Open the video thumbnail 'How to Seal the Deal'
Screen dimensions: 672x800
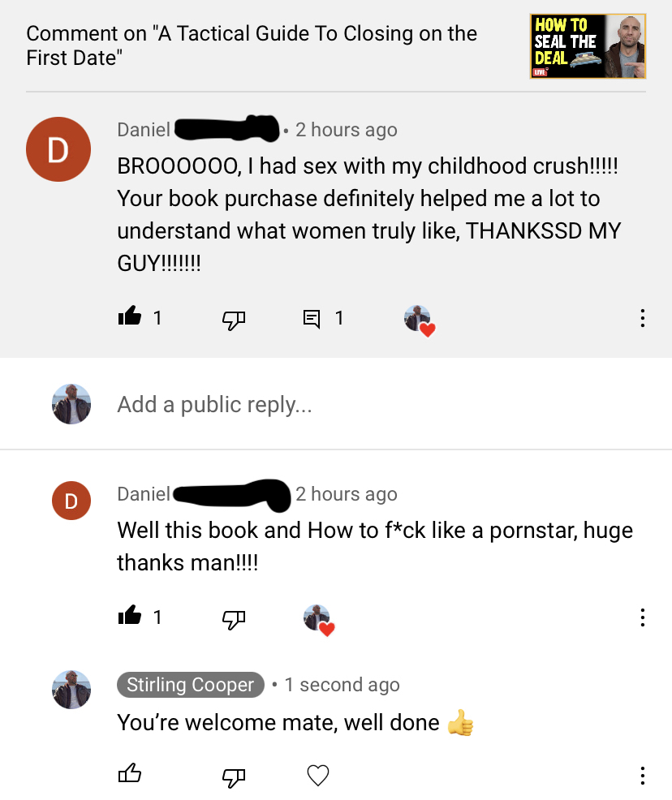click(x=588, y=46)
